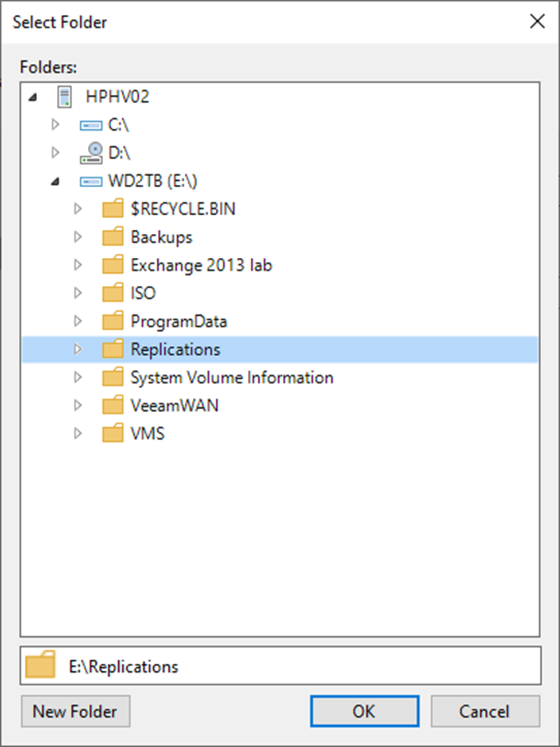Viewport: 560px width, 747px height.
Task: Expand the C:\ drive node
Action: (x=55, y=125)
